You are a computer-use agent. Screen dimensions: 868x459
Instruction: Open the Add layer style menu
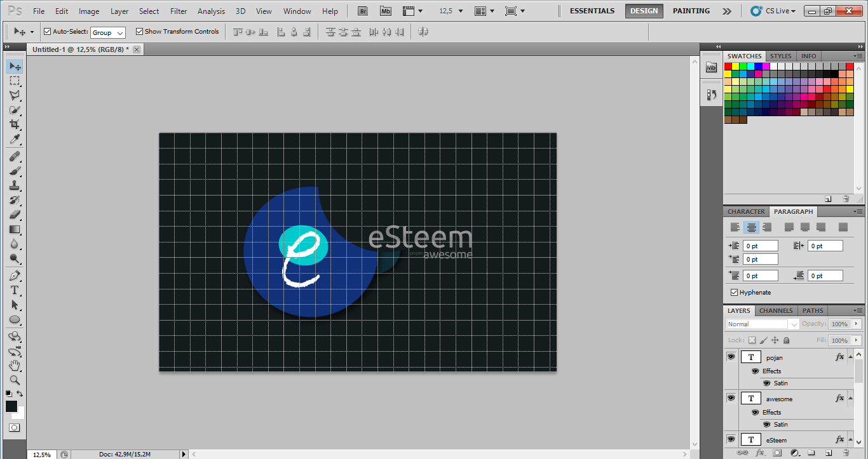tap(760, 453)
